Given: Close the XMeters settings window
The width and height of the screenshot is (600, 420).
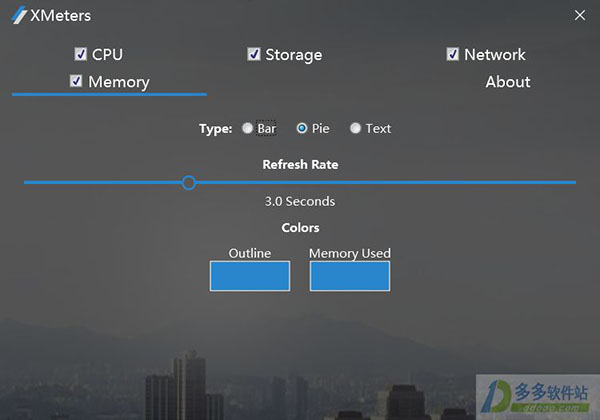Looking at the screenshot, I should 580,15.
